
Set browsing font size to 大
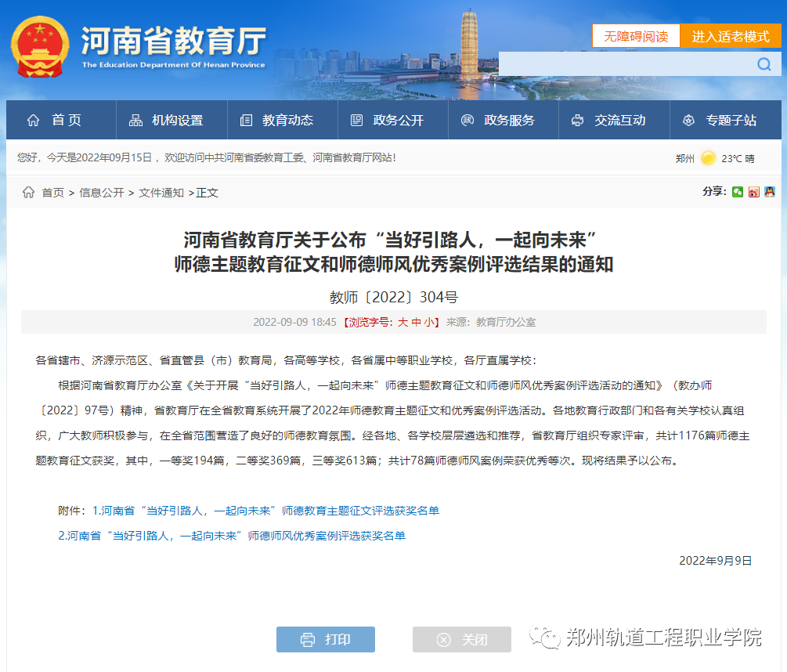(x=403, y=322)
